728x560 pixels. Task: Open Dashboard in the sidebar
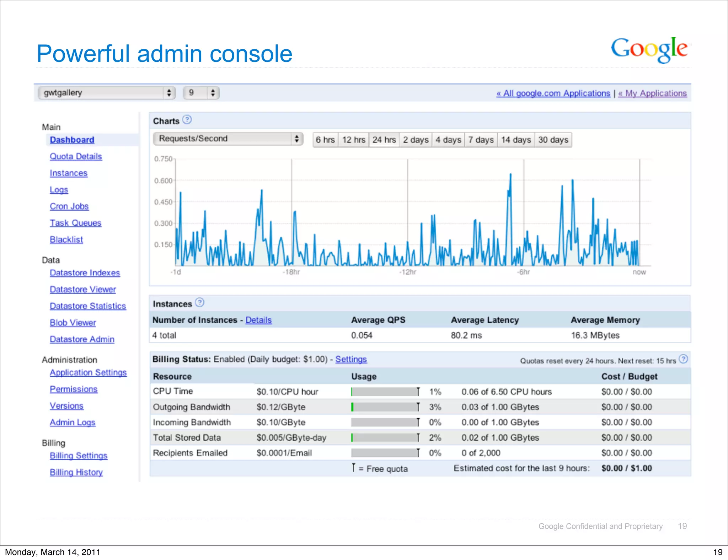point(72,140)
